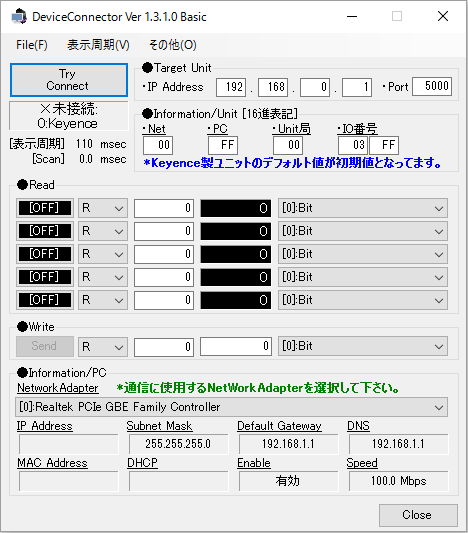Expand the first Read row R device dropdown
Screen dimensions: 468x533
tap(103, 208)
